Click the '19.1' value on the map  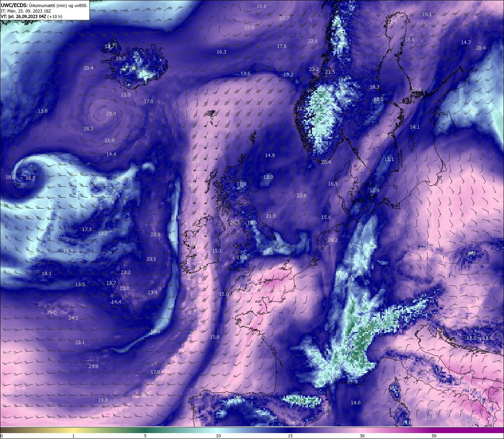coord(427,15)
